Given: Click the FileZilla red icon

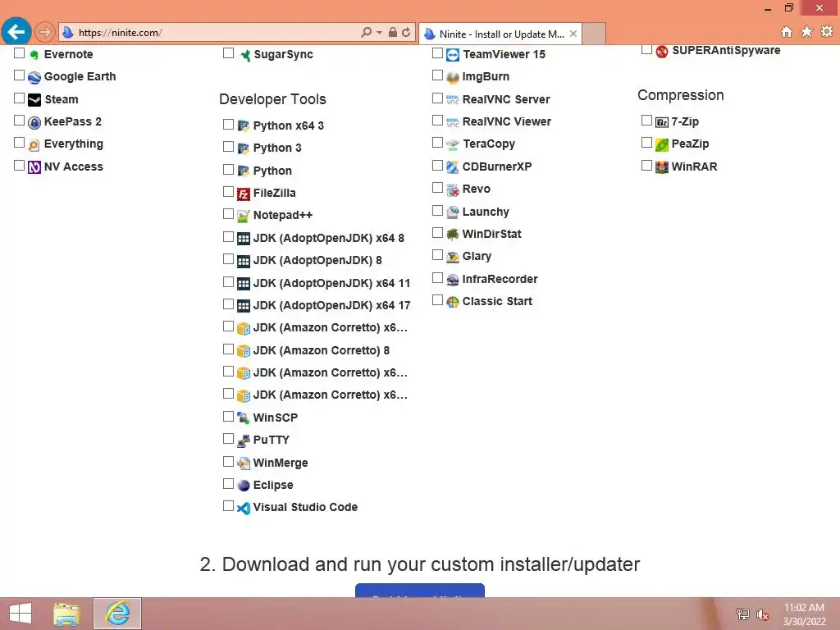Looking at the screenshot, I should [243, 194].
